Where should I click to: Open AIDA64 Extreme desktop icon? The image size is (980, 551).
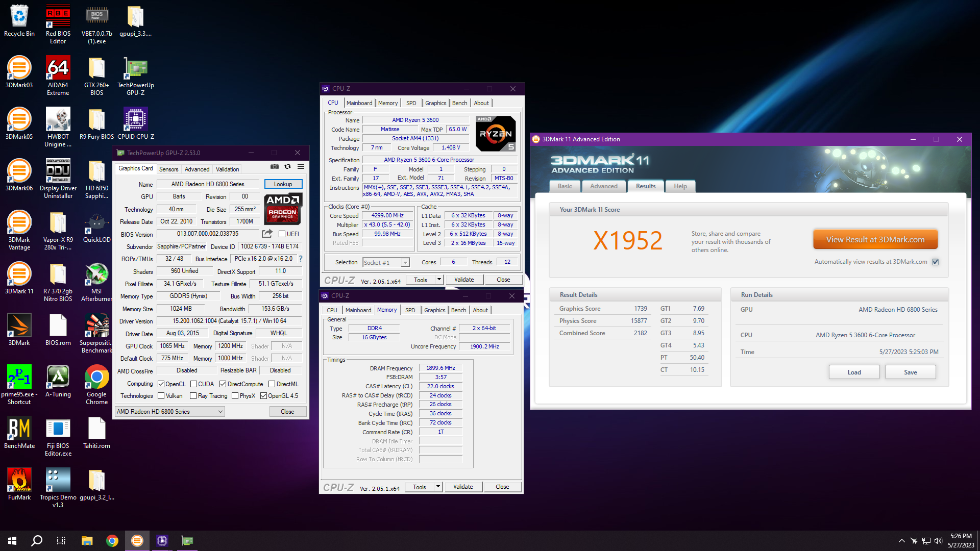58,76
